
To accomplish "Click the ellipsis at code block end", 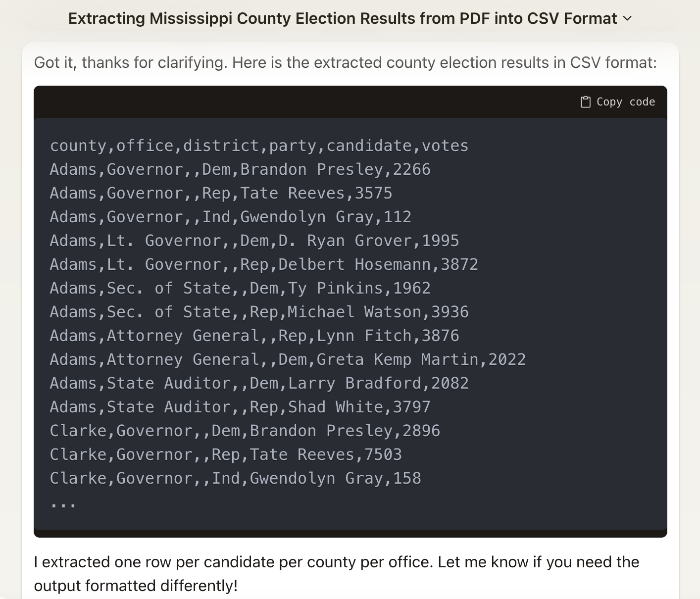I will [x=63, y=504].
